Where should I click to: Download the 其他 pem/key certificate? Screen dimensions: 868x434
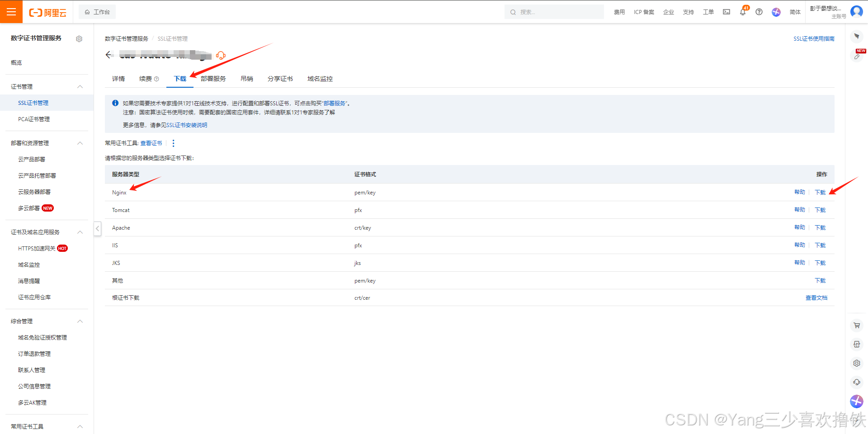(x=820, y=281)
